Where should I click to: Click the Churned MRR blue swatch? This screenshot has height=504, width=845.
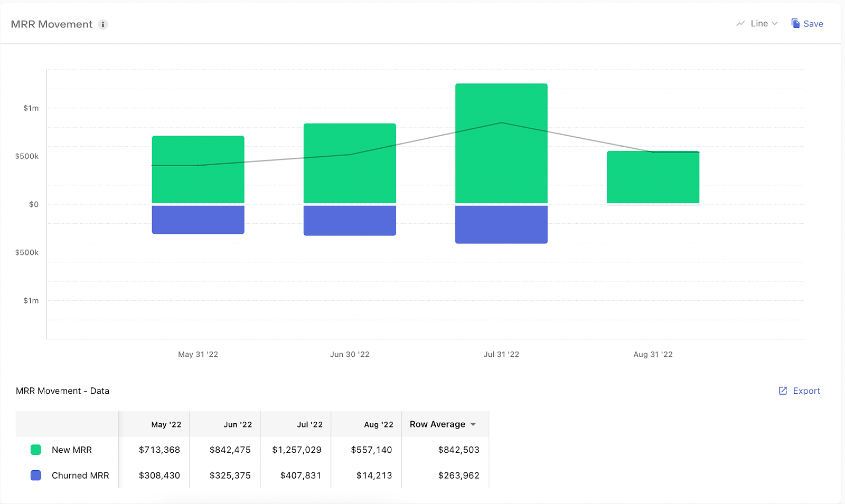pos(36,476)
